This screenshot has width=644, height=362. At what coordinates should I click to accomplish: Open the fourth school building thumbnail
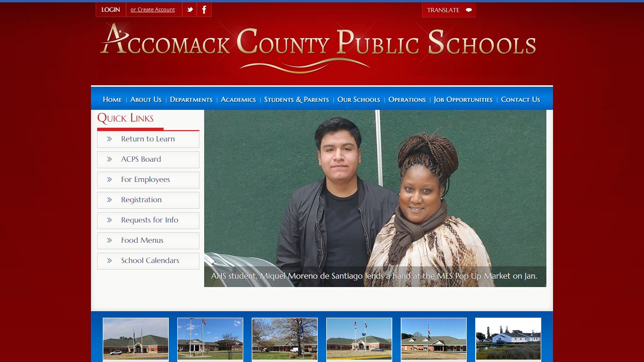pyautogui.click(x=359, y=339)
